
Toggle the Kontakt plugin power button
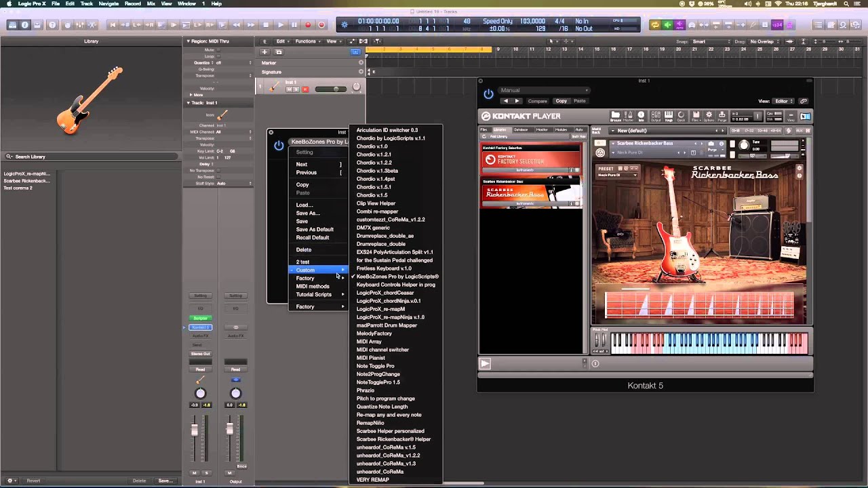[x=488, y=95]
